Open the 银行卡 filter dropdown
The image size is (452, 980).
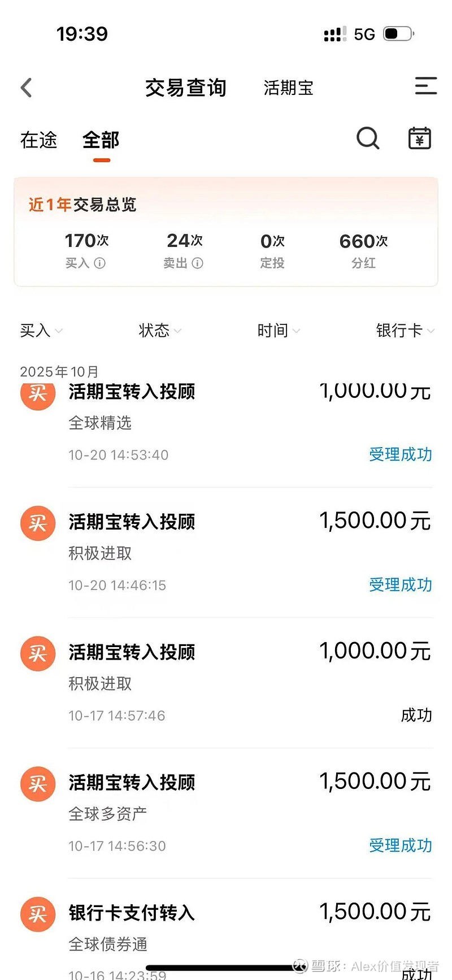coord(405,331)
